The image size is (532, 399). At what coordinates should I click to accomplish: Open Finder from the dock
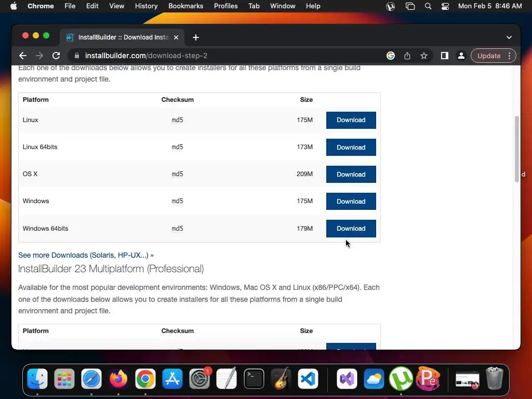click(x=37, y=379)
